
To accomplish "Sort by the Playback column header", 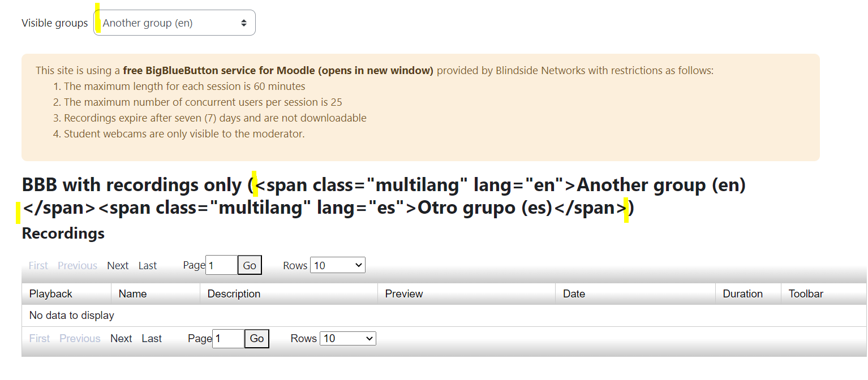I will pyautogui.click(x=66, y=294).
